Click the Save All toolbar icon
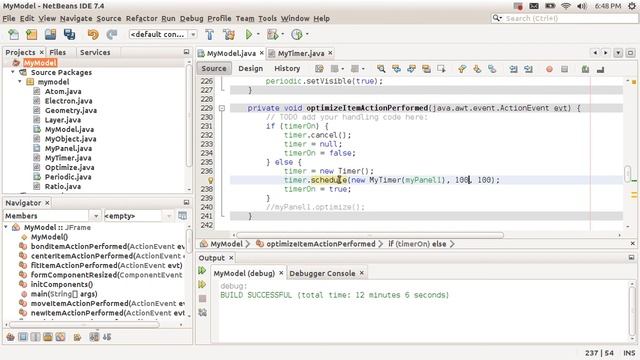This screenshot has height=360, width=640. pyautogui.click(x=69, y=35)
